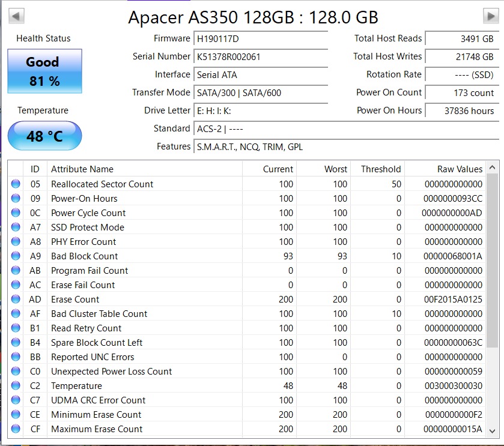Click raw value 0000000000AD
This screenshot has height=446, width=504.
click(452, 213)
